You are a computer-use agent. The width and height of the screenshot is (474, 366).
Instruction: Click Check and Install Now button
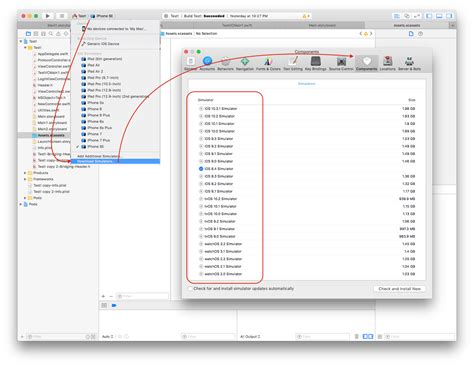coord(399,289)
